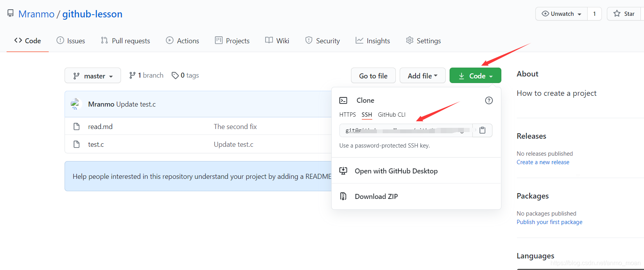Image resolution: width=644 pixels, height=270 pixels.
Task: Open the Unwatch dropdown
Action: click(561, 14)
